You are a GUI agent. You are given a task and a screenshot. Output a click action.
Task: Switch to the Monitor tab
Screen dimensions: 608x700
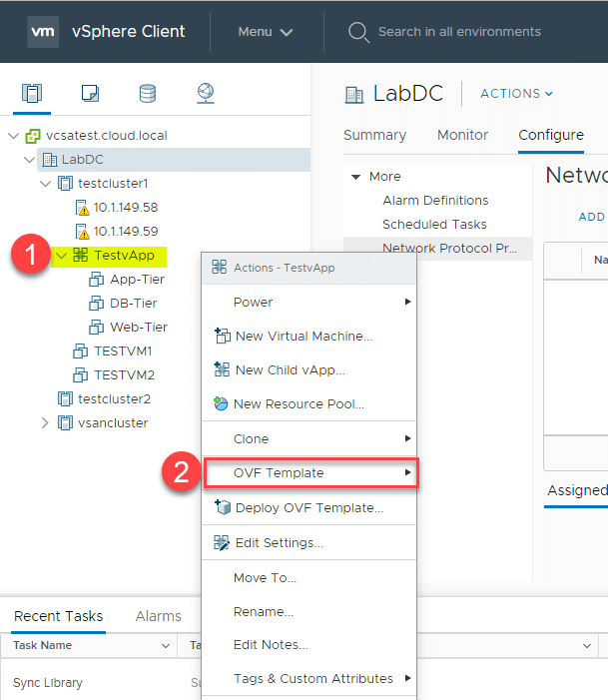click(x=462, y=135)
